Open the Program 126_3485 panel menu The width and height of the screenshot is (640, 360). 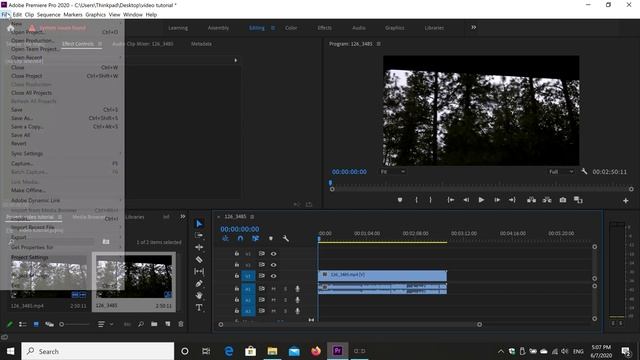378,44
